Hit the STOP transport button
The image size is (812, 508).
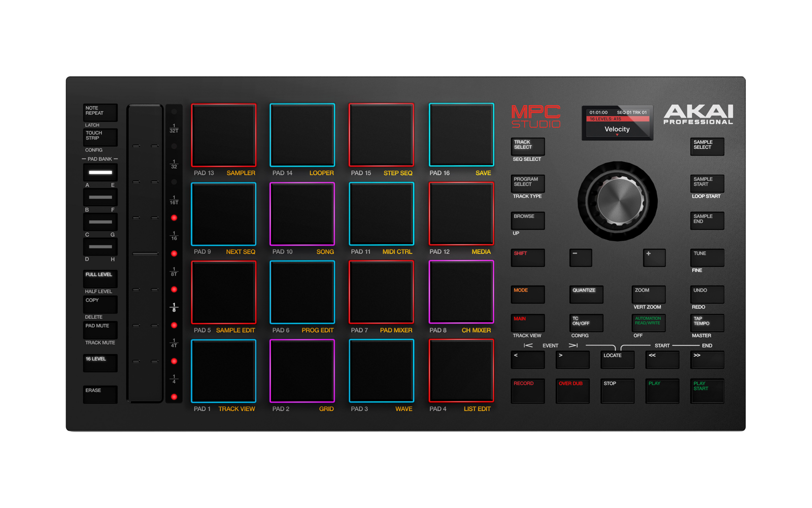(617, 390)
